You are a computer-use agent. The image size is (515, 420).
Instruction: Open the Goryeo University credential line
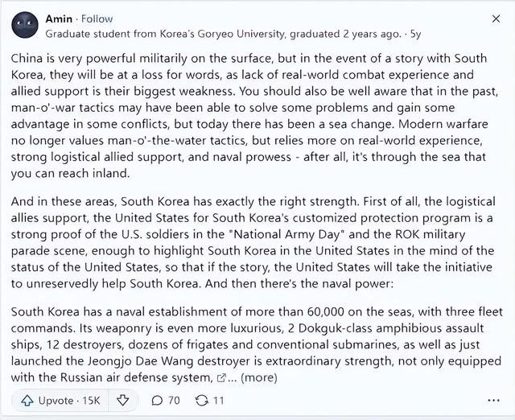point(223,34)
